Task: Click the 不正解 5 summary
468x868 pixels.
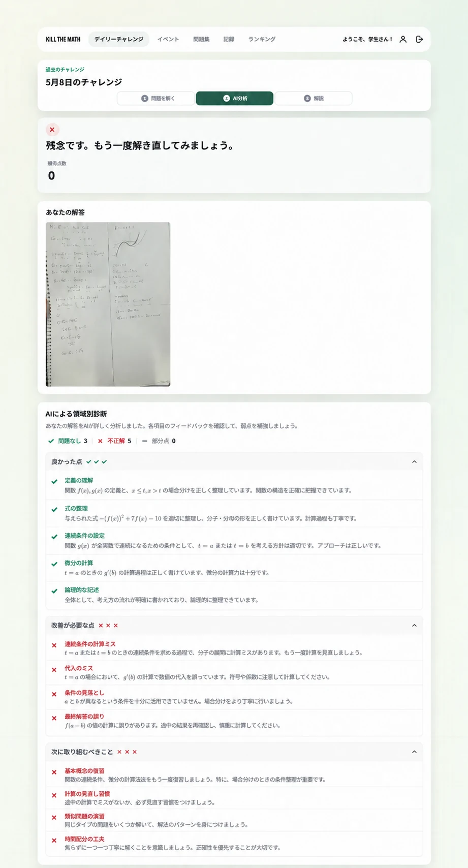Action: pos(114,441)
